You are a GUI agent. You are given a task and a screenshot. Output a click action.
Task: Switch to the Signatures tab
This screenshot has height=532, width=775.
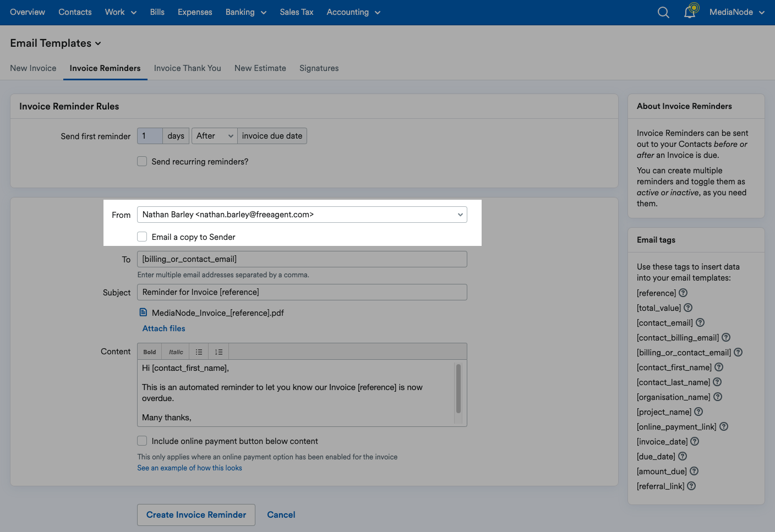tap(319, 68)
